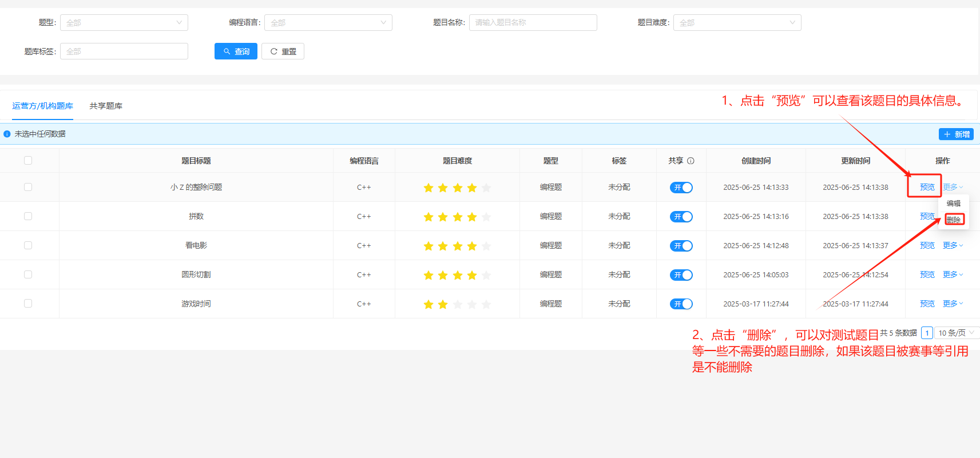Viewport: 980px width, 458px height.
Task: Check the checkbox for 拼数 row
Action: tap(28, 216)
